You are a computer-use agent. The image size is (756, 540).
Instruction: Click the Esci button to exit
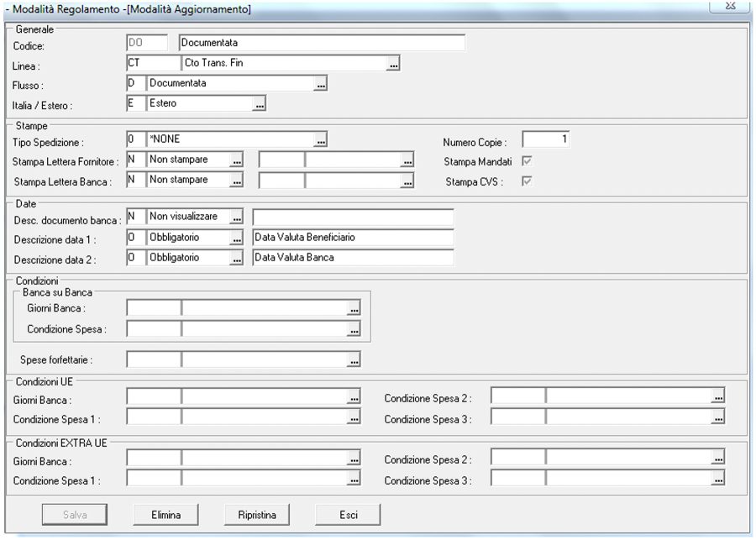point(348,515)
